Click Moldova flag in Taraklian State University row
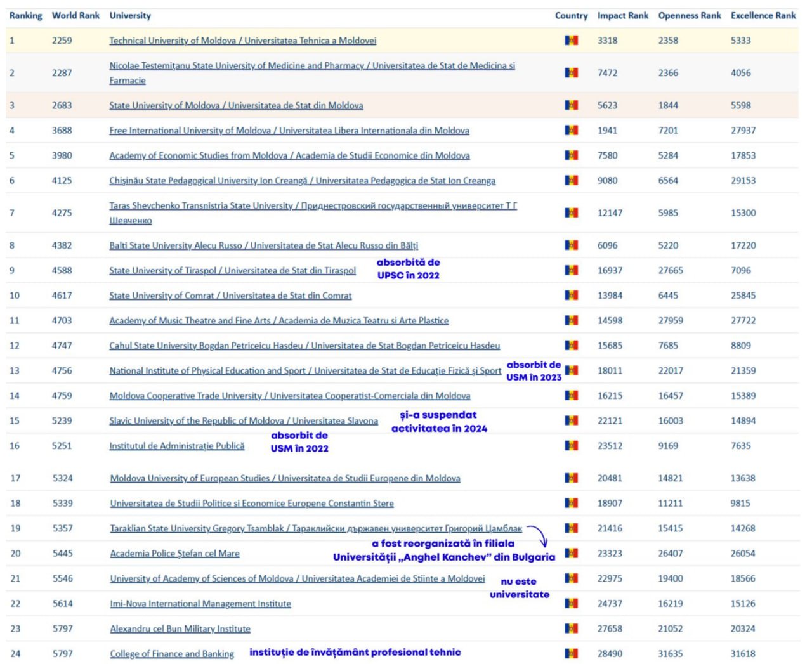The image size is (812, 664). 572,528
